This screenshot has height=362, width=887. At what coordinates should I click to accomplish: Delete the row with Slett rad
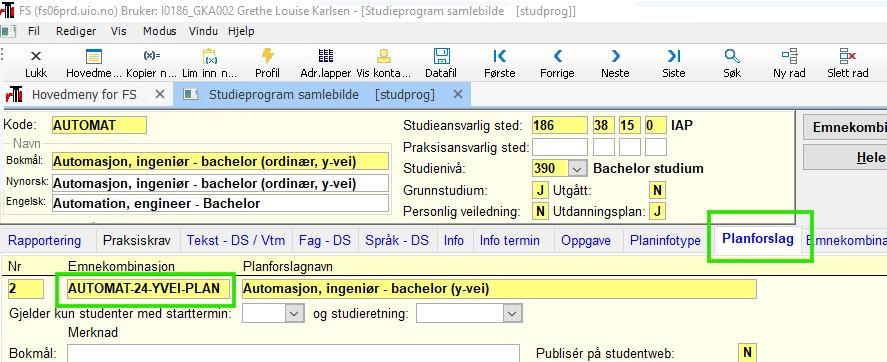[847, 63]
